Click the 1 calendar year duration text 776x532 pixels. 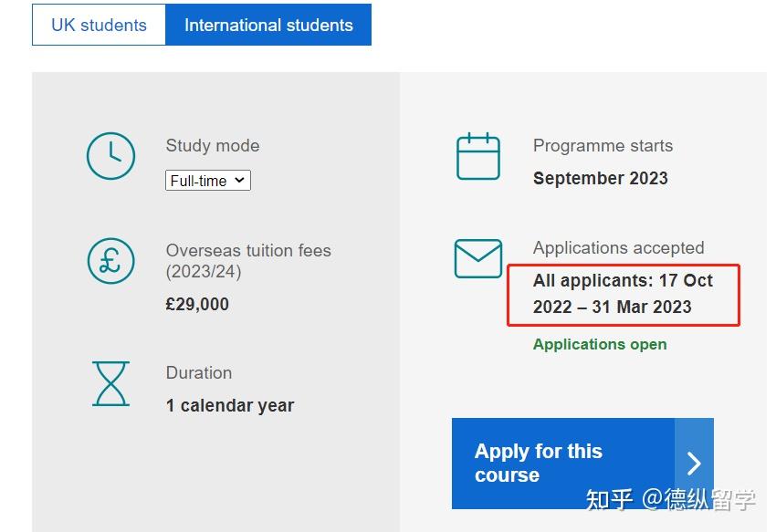229,405
